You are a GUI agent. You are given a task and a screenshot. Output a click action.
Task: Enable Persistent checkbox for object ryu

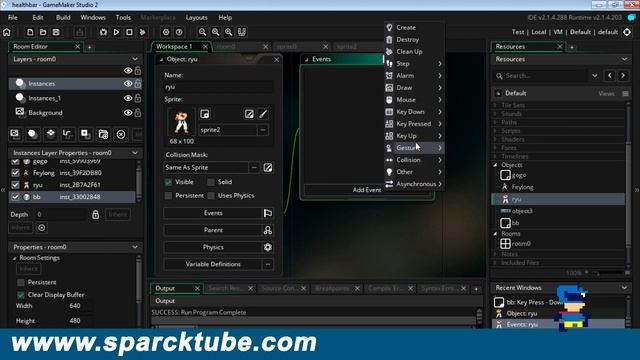coord(168,196)
